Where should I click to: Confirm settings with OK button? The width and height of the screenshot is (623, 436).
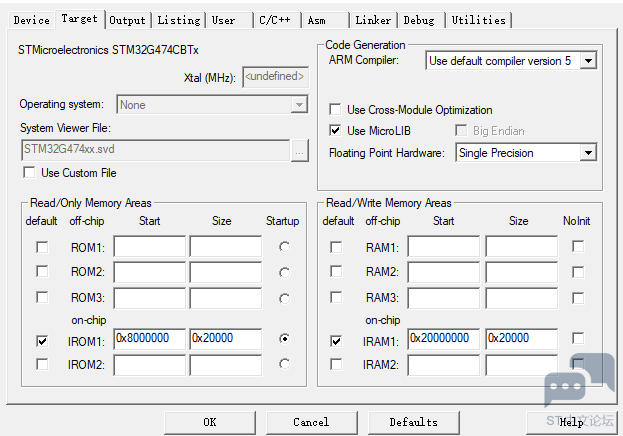point(210,422)
